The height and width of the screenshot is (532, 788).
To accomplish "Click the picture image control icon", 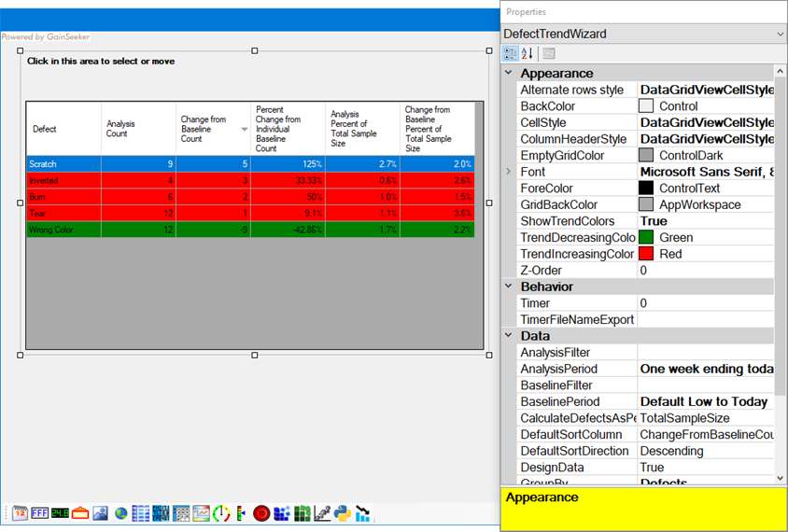I will click(101, 513).
